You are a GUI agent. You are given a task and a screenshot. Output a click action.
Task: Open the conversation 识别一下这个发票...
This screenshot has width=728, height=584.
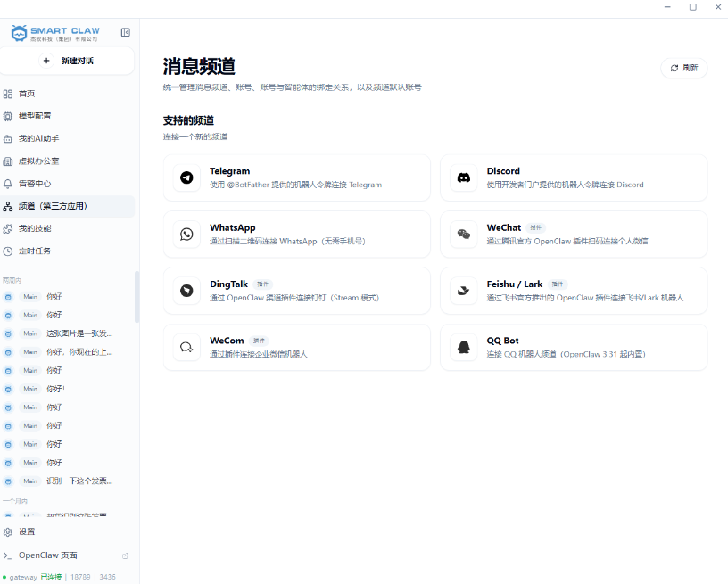79,481
